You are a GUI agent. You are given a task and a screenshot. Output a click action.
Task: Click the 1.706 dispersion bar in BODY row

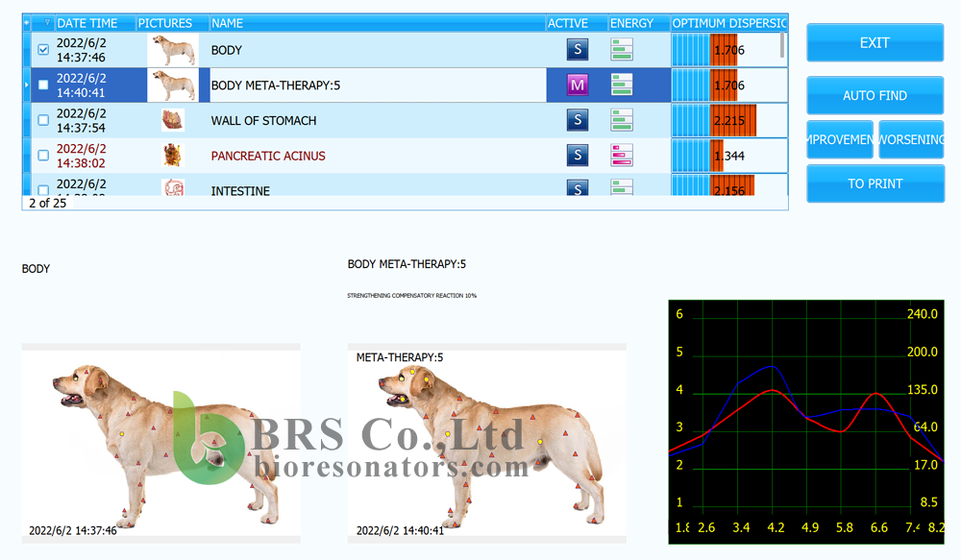pyautogui.click(x=729, y=50)
